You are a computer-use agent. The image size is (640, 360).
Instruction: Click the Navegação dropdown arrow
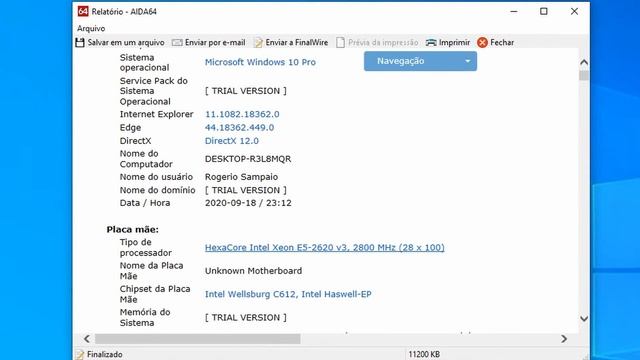pyautogui.click(x=468, y=61)
